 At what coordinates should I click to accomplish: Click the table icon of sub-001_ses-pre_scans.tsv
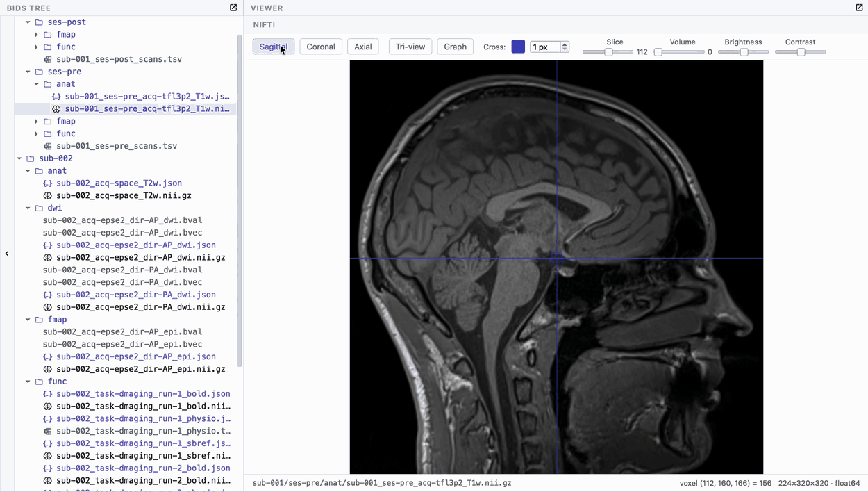point(48,147)
